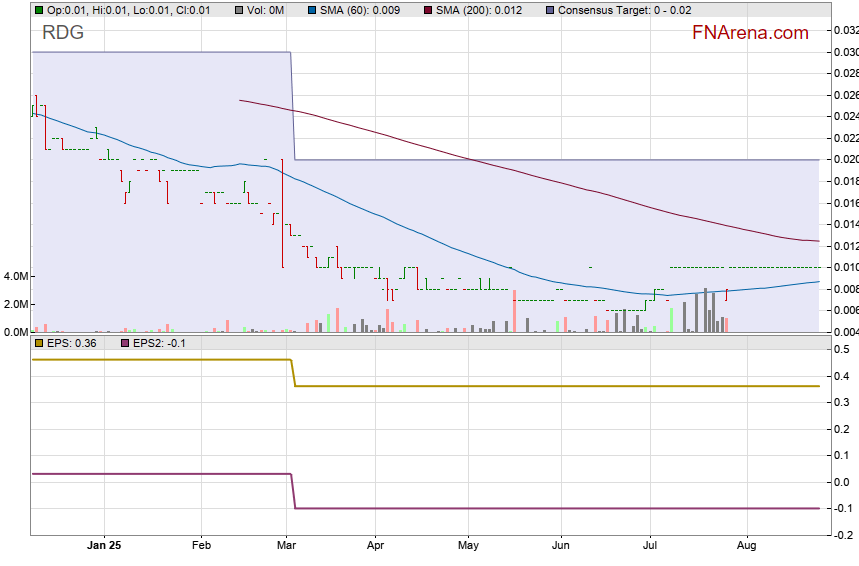The height and width of the screenshot is (566, 859).
Task: Select the RDG ticker label
Action: click(x=62, y=33)
